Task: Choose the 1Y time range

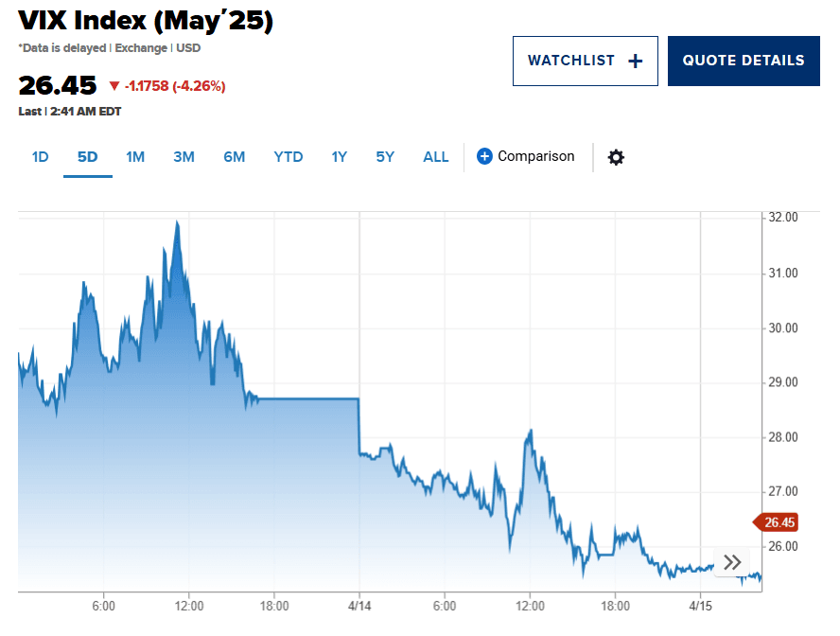Action: (339, 157)
